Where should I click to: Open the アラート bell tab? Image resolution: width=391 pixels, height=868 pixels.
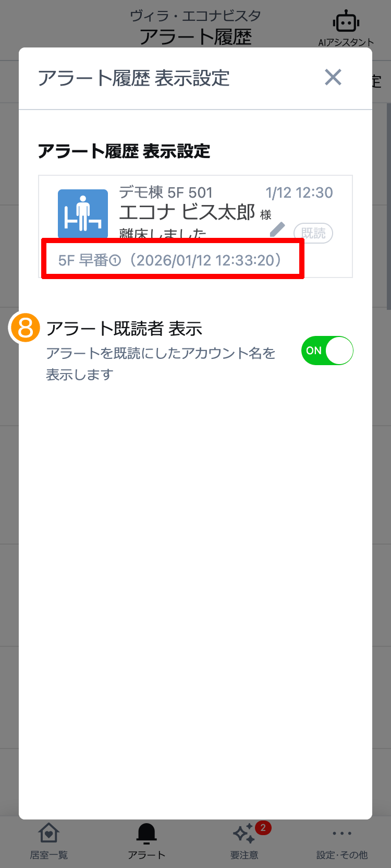146,841
